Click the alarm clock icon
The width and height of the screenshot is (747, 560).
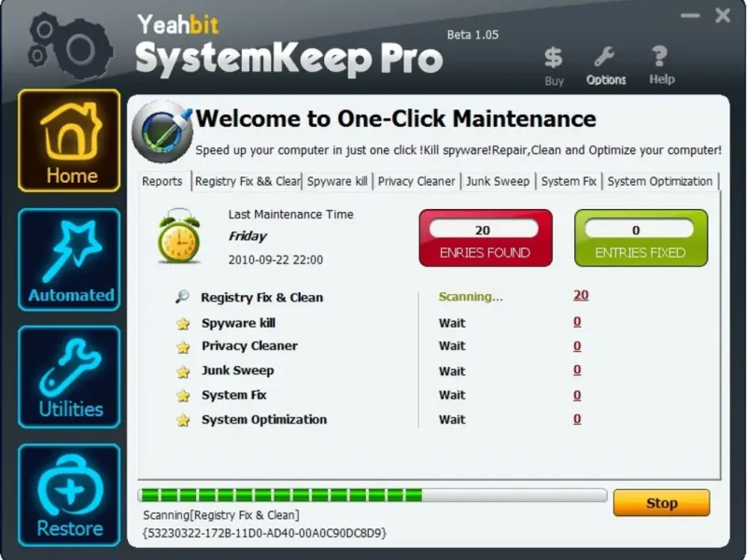pos(179,236)
